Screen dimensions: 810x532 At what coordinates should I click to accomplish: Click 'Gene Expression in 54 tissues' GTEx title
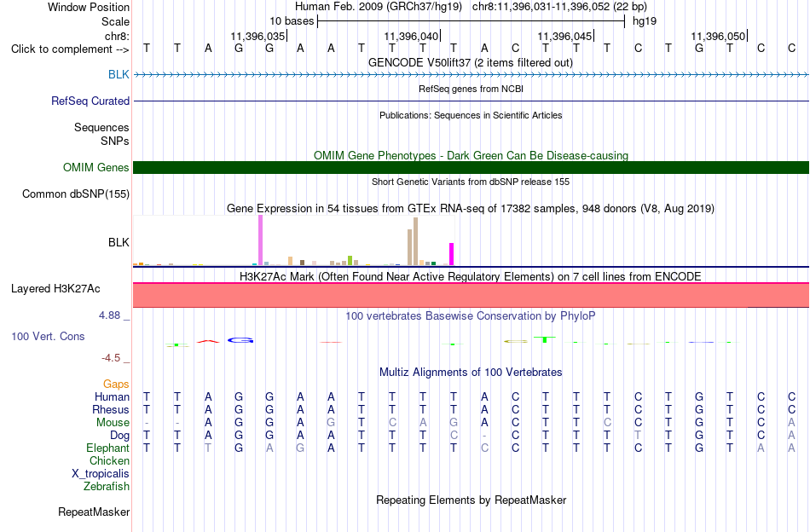point(471,209)
